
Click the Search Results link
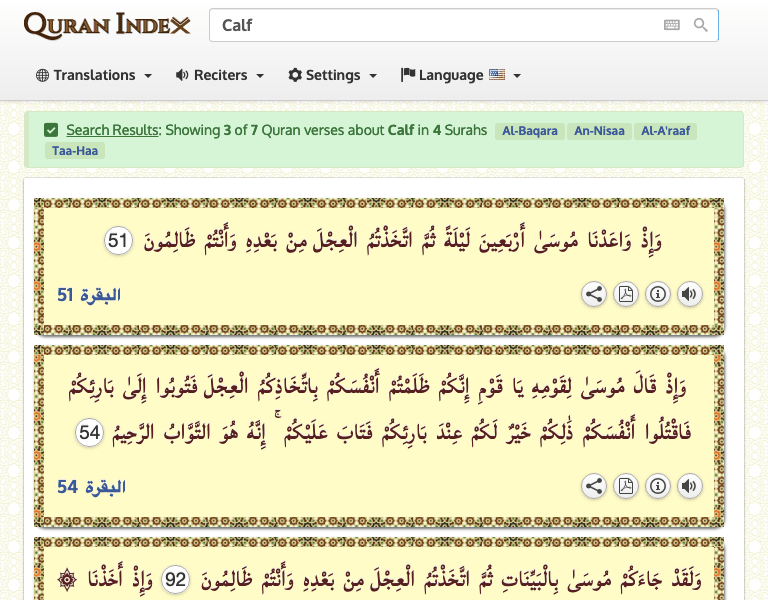[112, 130]
